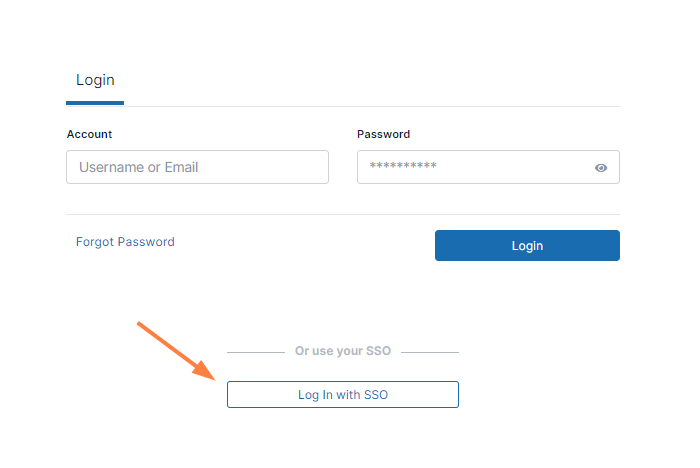Start single sign-on login

tap(343, 395)
